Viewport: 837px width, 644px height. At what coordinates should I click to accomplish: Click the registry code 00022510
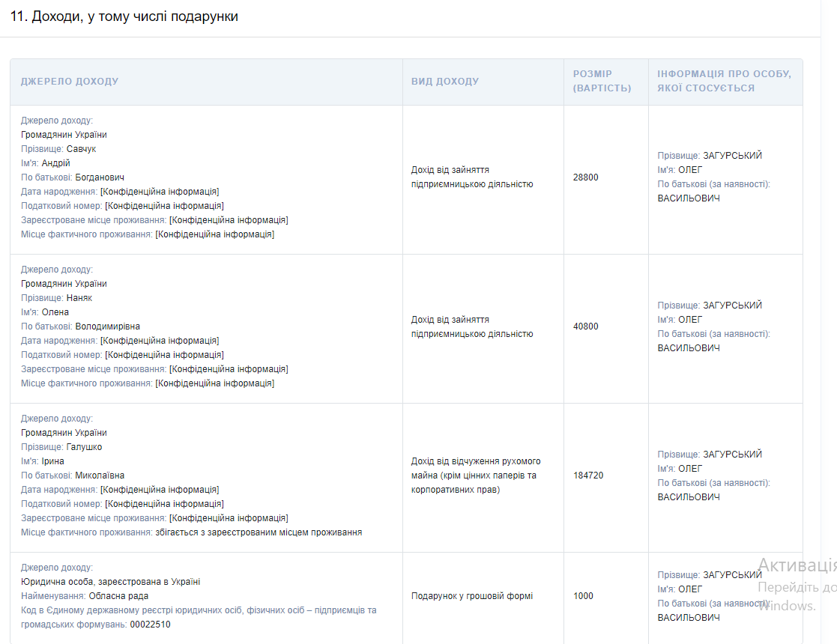[150, 625]
